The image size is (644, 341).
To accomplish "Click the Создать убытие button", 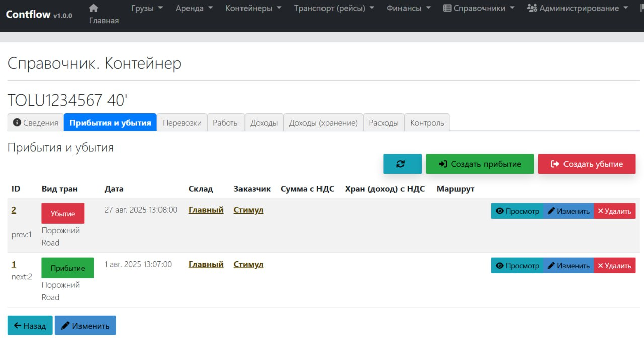I will [x=587, y=164].
